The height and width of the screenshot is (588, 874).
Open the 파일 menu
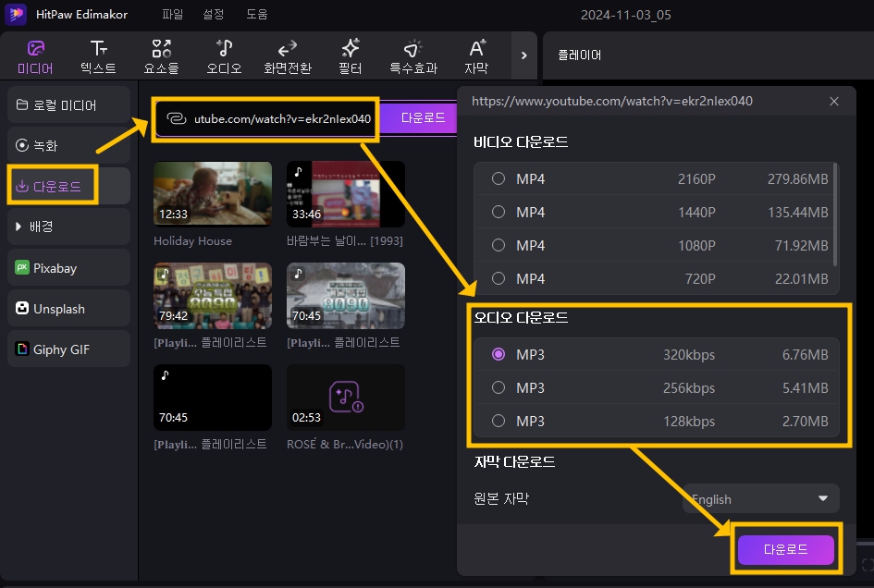[x=172, y=15]
